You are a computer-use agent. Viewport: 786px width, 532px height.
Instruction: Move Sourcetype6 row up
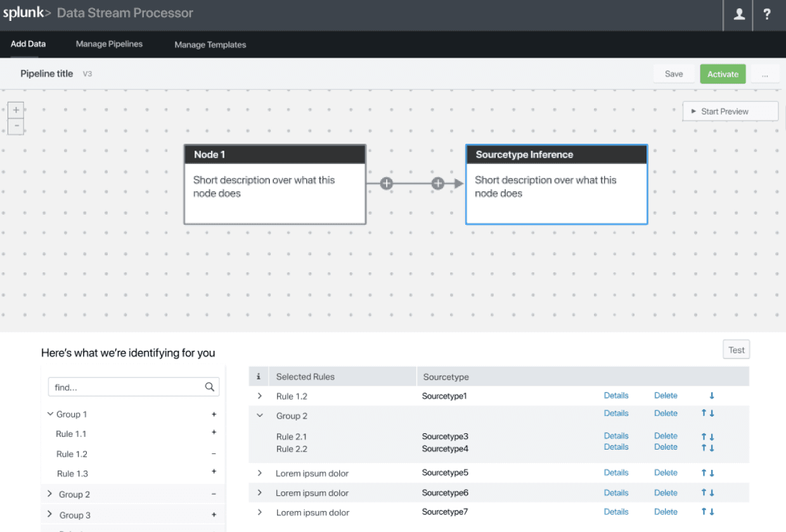704,493
